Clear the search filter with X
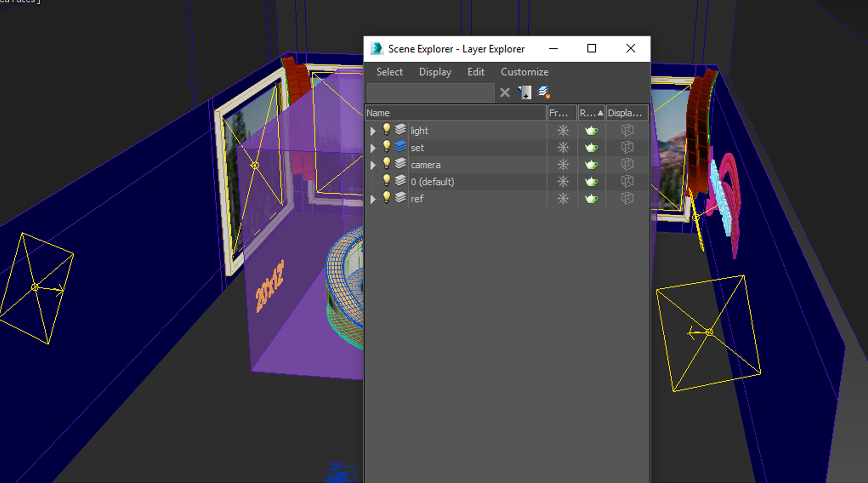This screenshot has width=868, height=483. pos(505,92)
